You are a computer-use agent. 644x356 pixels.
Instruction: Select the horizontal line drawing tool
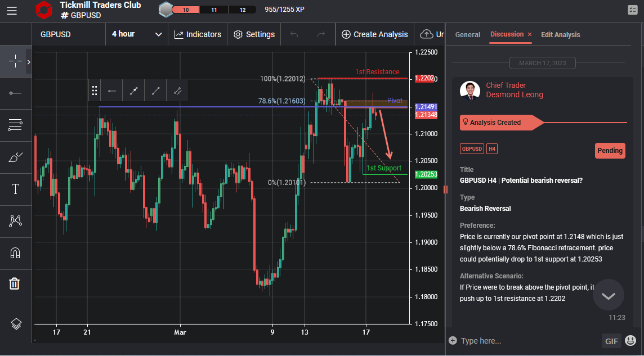click(16, 93)
